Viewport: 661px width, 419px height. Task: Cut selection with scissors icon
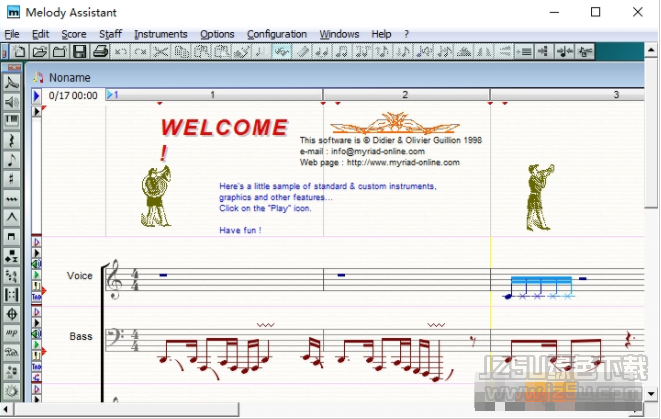tap(161, 52)
